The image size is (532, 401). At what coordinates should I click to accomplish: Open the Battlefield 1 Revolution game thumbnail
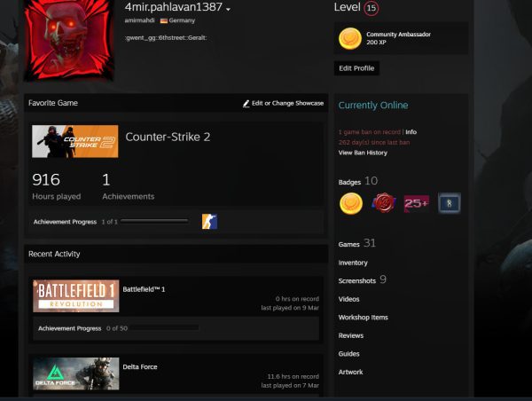tap(75, 295)
